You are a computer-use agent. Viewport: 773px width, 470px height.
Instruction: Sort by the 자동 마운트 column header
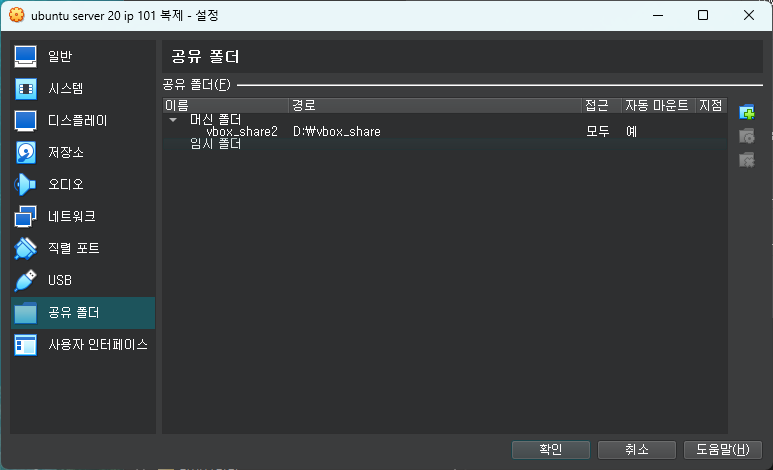coord(659,106)
